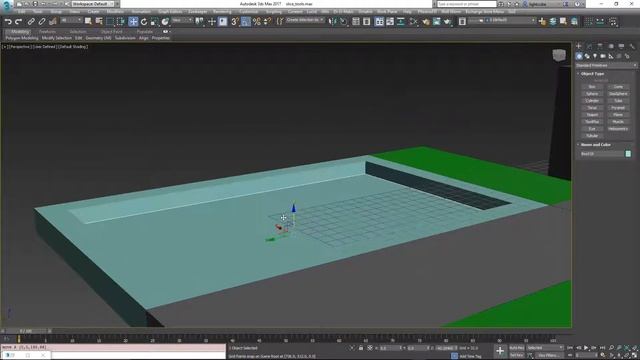This screenshot has width=640, height=360.
Task: Activate the Select and Move tool
Action: point(133,22)
